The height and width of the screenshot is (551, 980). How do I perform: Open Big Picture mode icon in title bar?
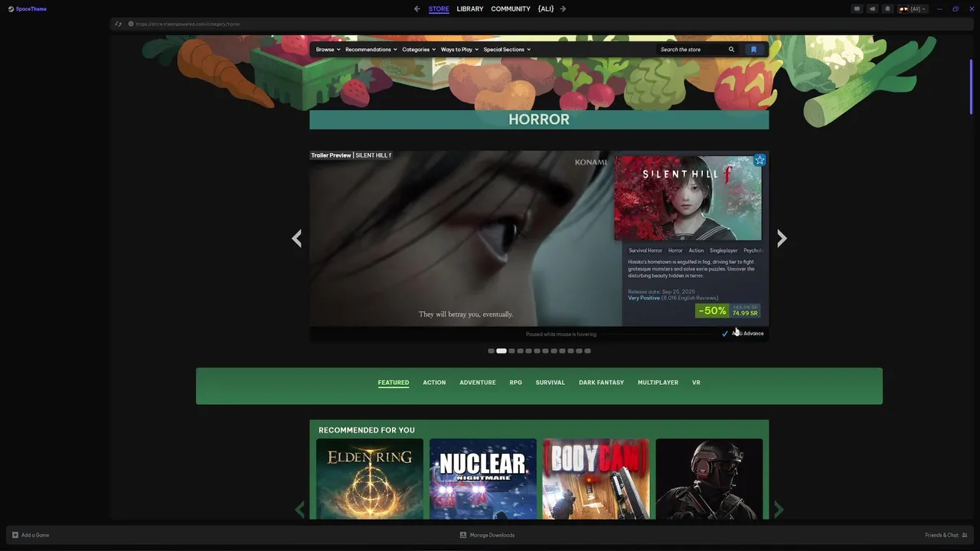pyautogui.click(x=857, y=9)
